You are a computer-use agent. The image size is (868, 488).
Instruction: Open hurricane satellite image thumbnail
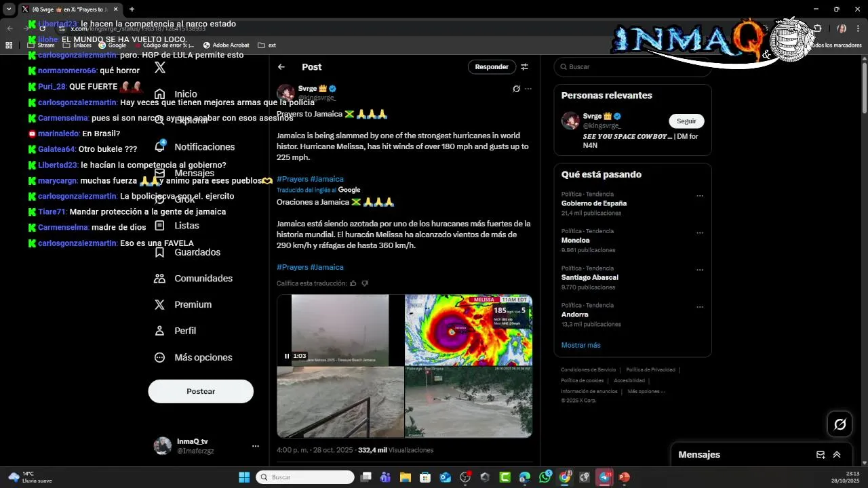pyautogui.click(x=469, y=330)
